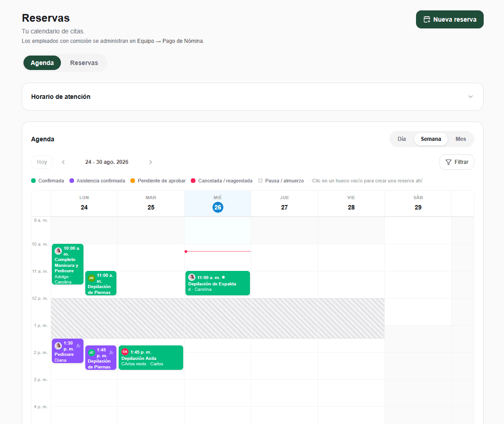Viewport: 504px width, 424px height.
Task: Click Confirmada legend label
Action: point(51,181)
